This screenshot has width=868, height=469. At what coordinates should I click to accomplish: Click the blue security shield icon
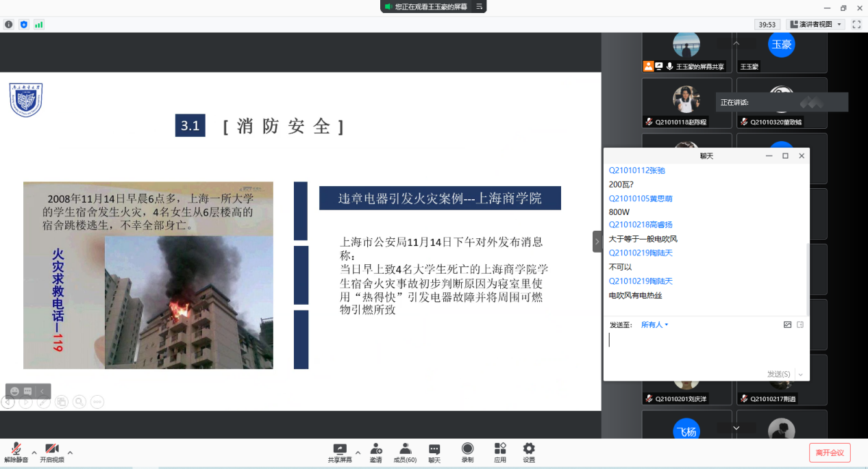24,24
